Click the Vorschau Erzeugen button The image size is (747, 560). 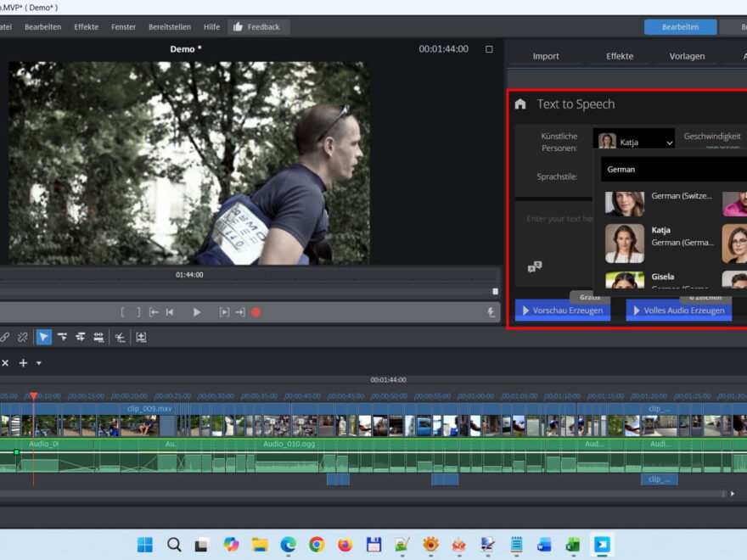pos(564,311)
